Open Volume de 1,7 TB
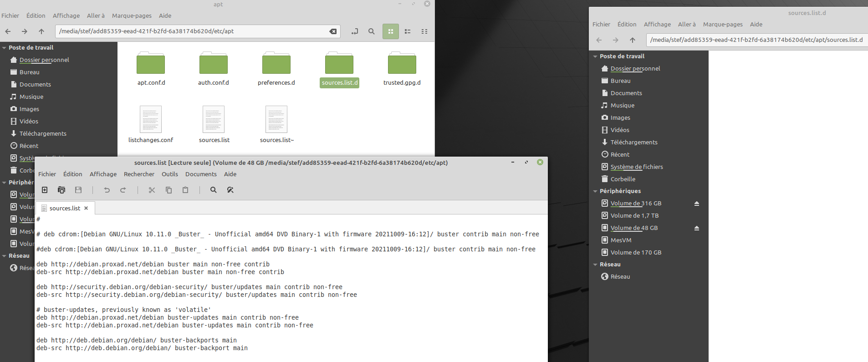Viewport: 868px width, 362px height. tap(634, 216)
